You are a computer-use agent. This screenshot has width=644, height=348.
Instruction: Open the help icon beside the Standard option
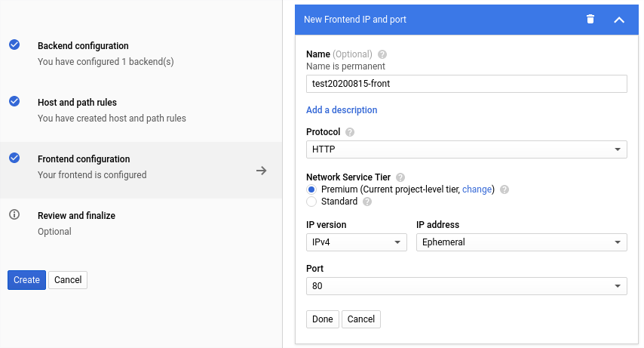tap(367, 202)
